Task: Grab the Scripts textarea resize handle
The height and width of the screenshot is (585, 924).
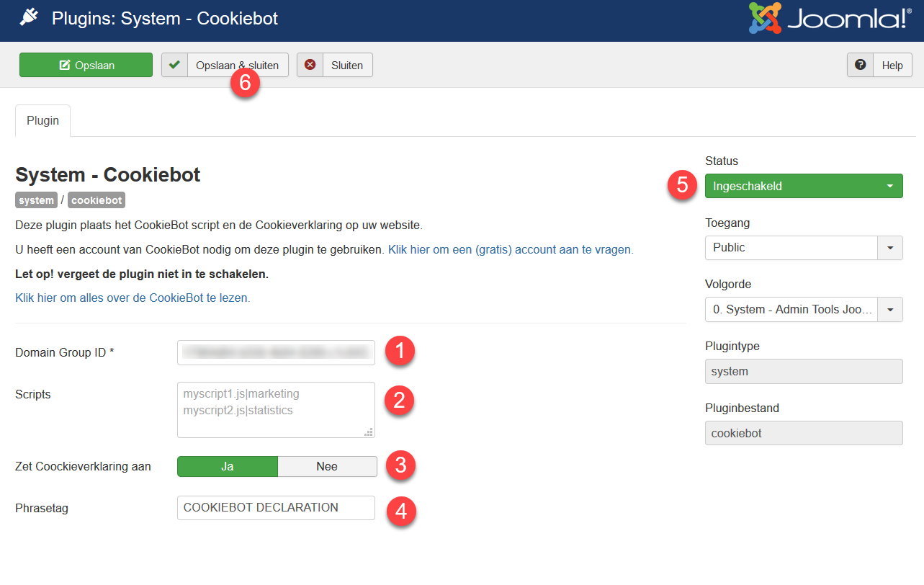Action: [x=369, y=432]
